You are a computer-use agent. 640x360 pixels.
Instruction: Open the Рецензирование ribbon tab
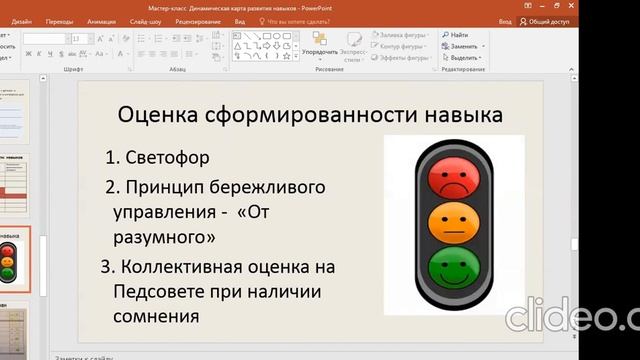[x=198, y=22]
